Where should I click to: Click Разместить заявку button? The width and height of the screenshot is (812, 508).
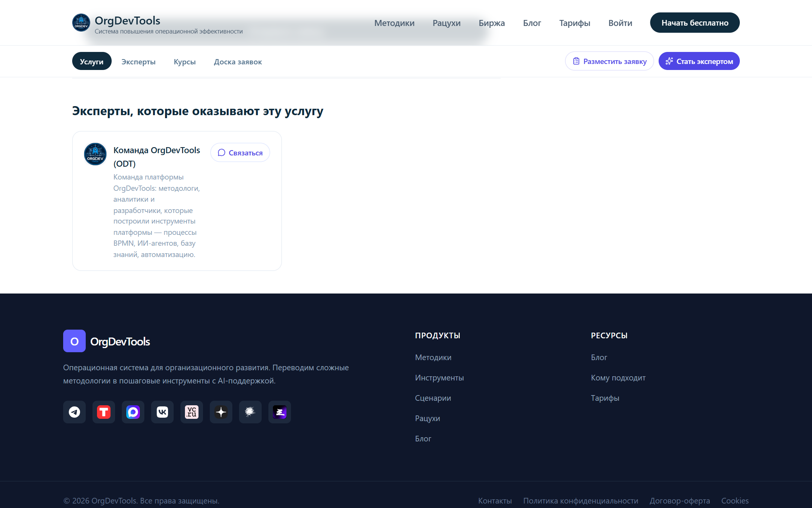click(609, 61)
